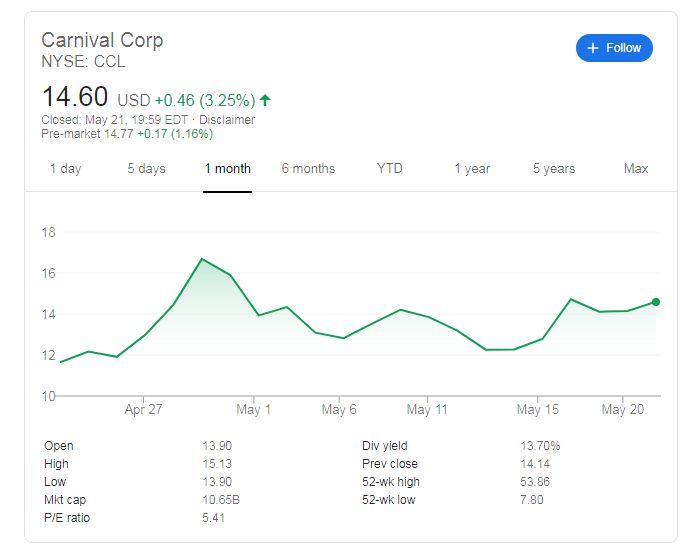Show the 1 year chart

click(472, 168)
